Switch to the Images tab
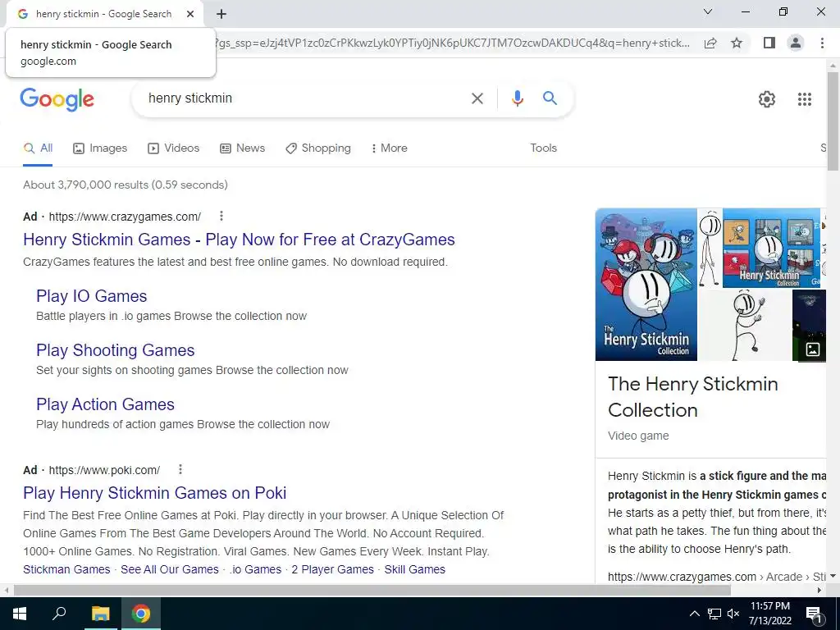Viewport: 840px width, 630px height. click(100, 148)
